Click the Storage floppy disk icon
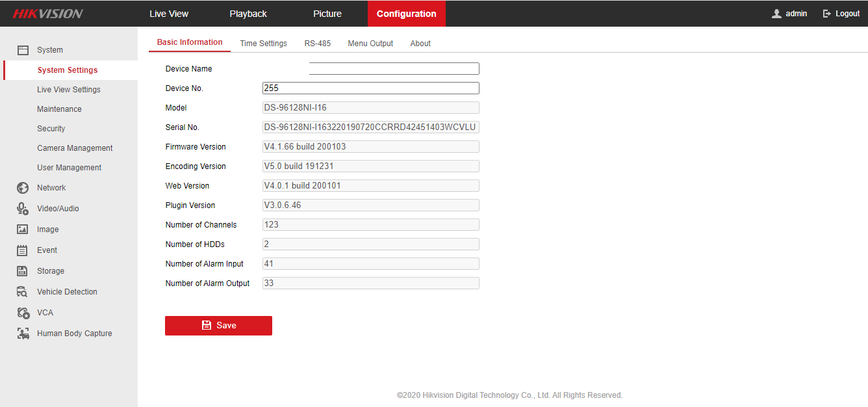Screen dimensions: 868x407 click(x=23, y=271)
